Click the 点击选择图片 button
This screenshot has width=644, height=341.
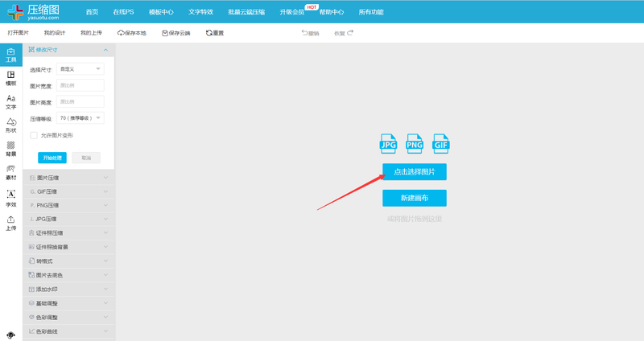[415, 172]
